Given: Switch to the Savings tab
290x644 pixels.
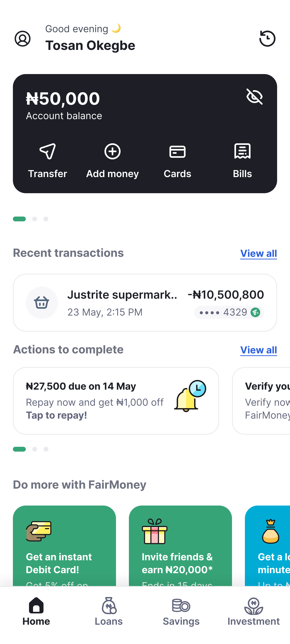Looking at the screenshot, I should point(181,611).
